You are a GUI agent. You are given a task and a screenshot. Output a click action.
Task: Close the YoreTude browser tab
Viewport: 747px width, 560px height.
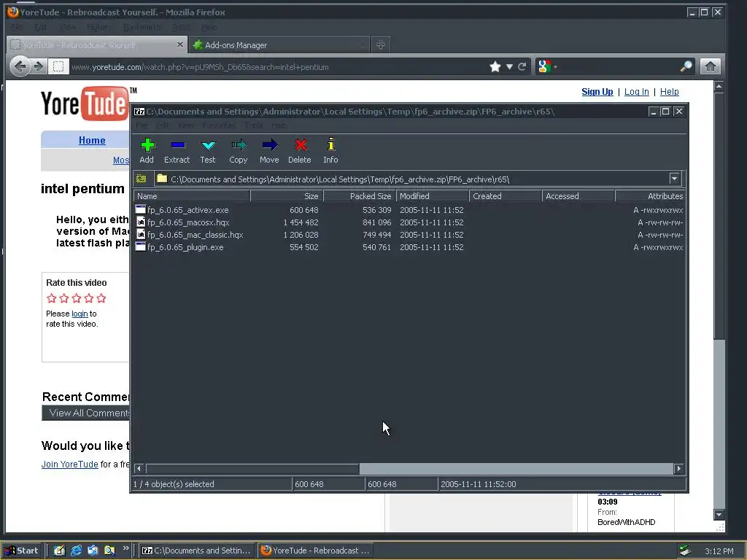point(179,44)
